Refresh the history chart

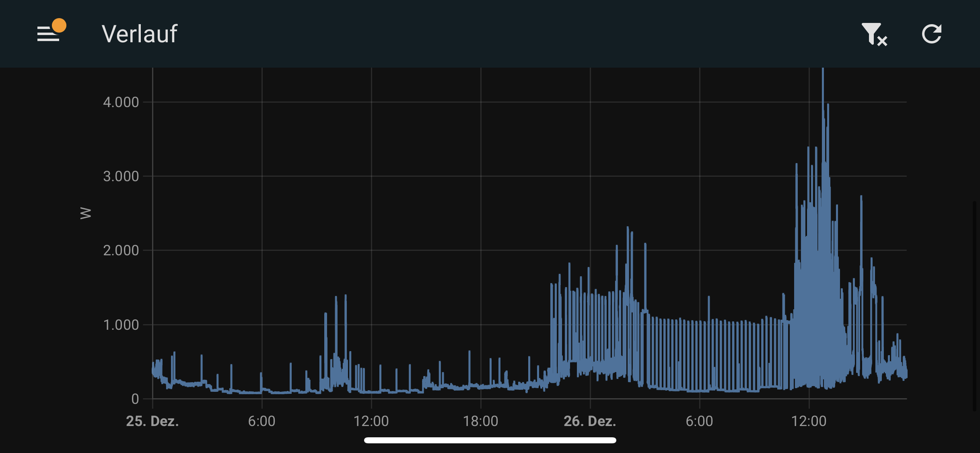tap(932, 34)
